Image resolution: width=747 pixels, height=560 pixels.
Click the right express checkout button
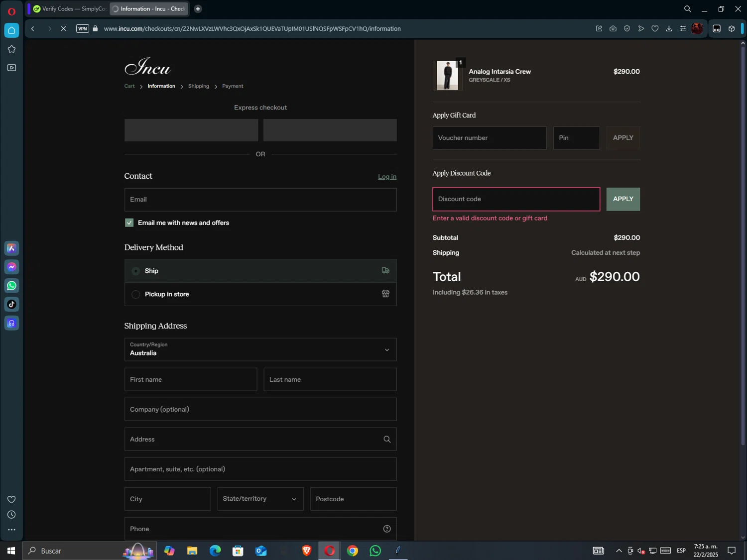click(x=330, y=130)
